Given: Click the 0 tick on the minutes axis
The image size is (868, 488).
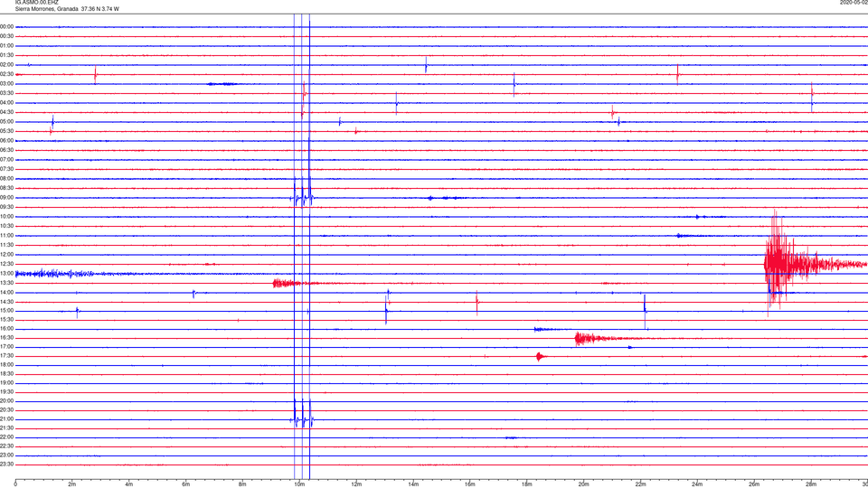Looking at the screenshot, I should coord(15,484).
